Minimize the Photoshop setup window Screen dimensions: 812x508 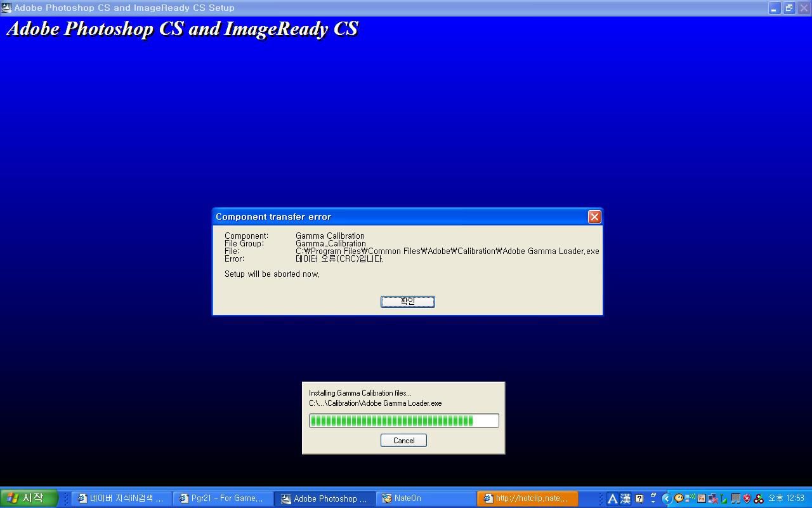tap(775, 8)
